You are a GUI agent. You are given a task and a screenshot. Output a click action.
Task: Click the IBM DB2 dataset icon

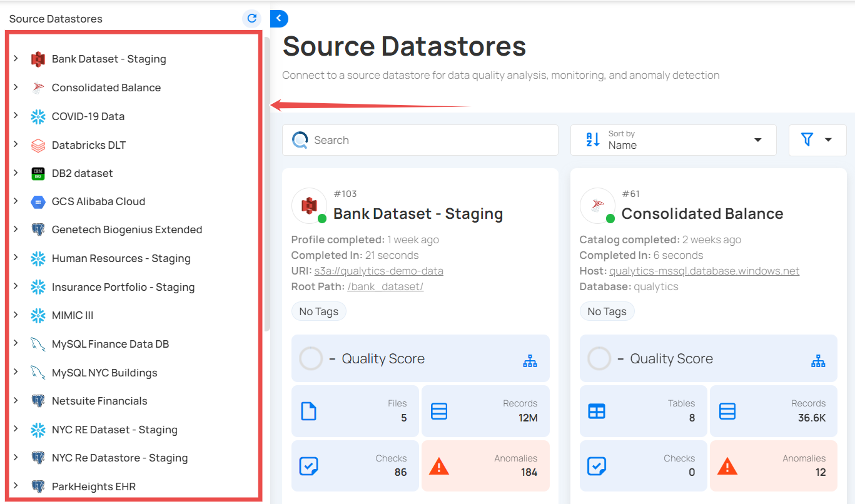(38, 173)
